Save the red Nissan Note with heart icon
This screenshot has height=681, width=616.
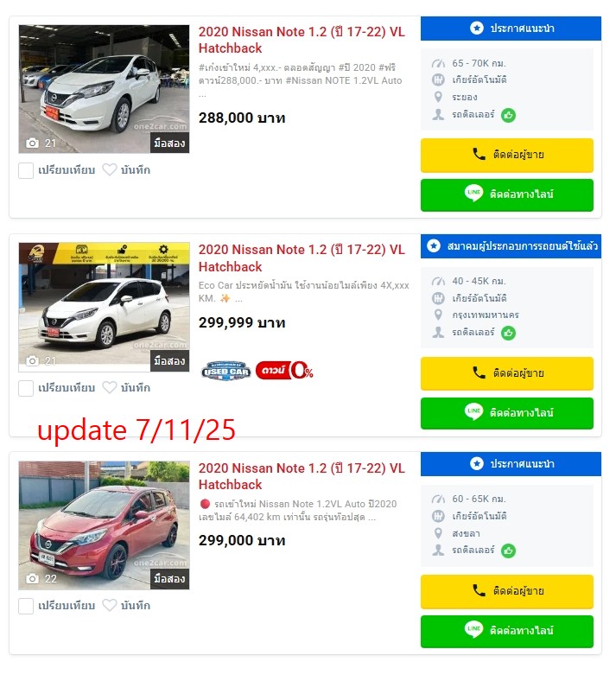pos(110,605)
